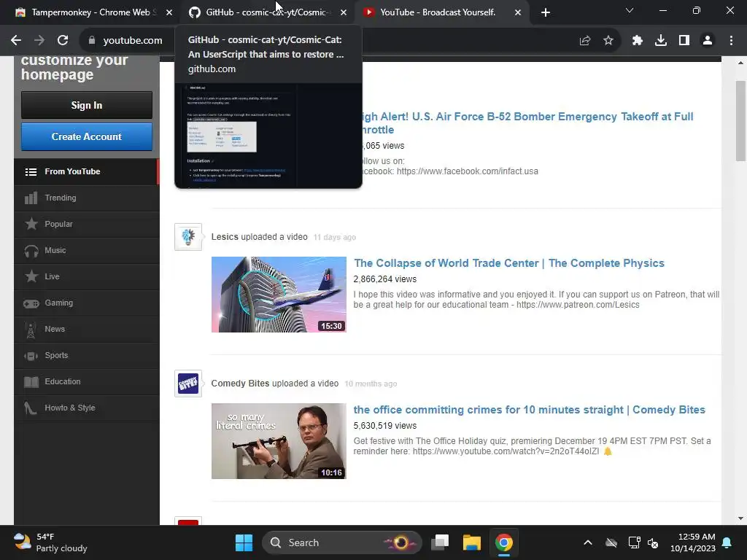Click the page vertical scrollbar thumb
The image size is (747, 560).
point(741,121)
